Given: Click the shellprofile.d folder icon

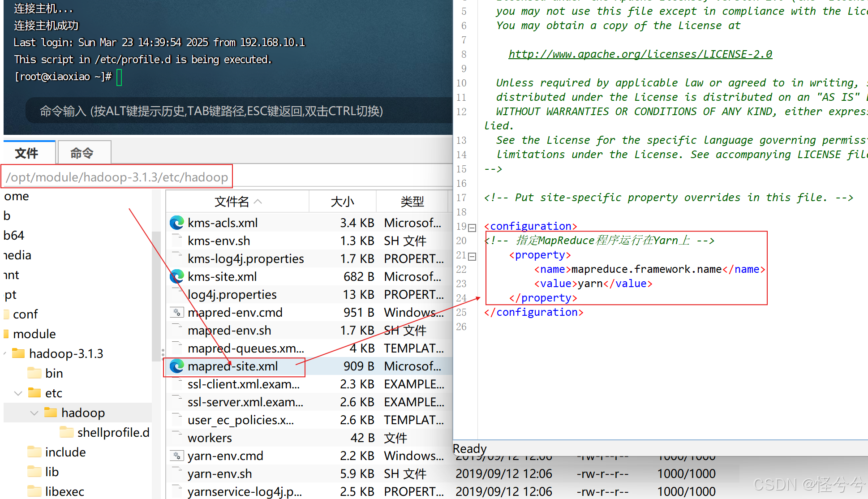Looking at the screenshot, I should 67,432.
